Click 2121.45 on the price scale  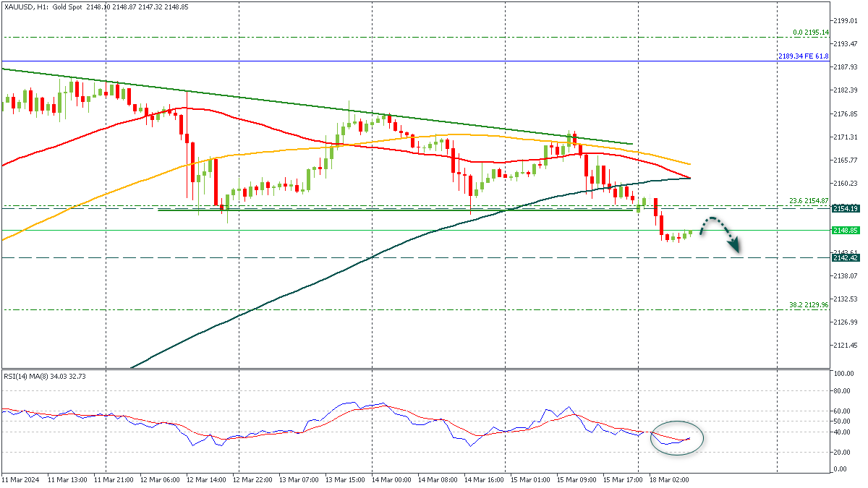tap(844, 346)
